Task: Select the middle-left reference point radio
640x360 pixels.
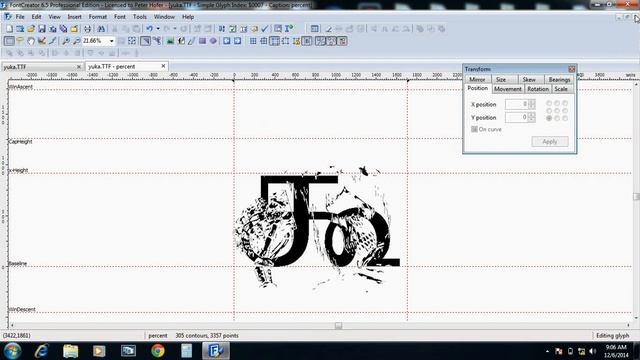Action: [x=549, y=111]
